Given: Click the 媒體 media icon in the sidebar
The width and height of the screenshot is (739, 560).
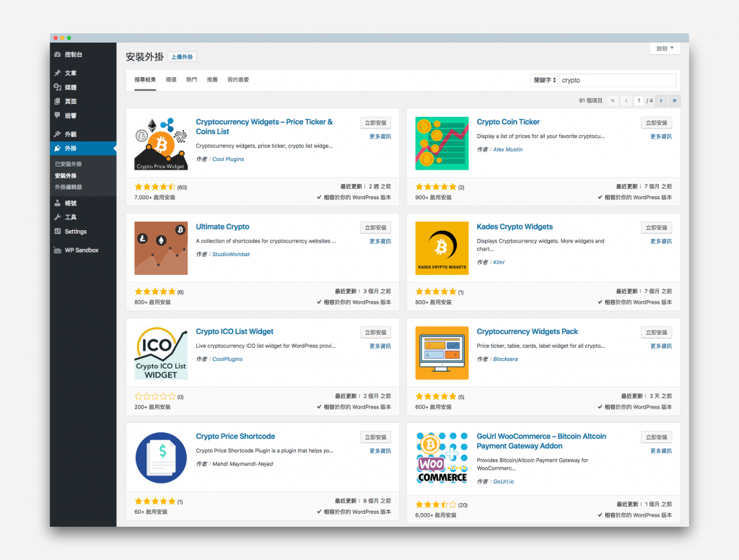Looking at the screenshot, I should click(x=58, y=87).
